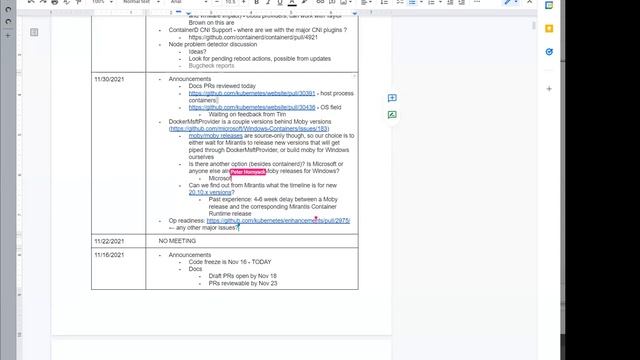Click 'Look for pending reboot actions' line

(x=260, y=59)
